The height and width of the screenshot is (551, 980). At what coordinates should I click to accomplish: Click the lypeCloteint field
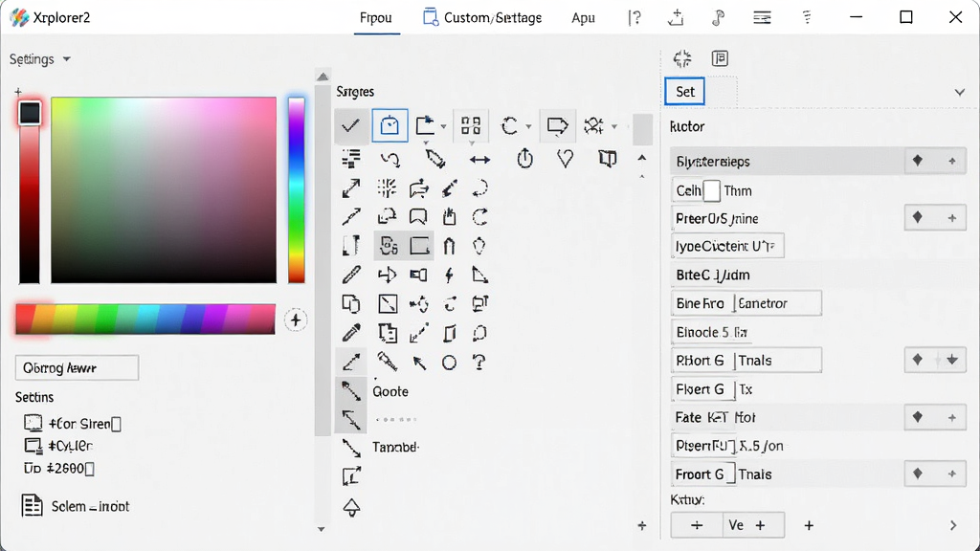(x=727, y=246)
